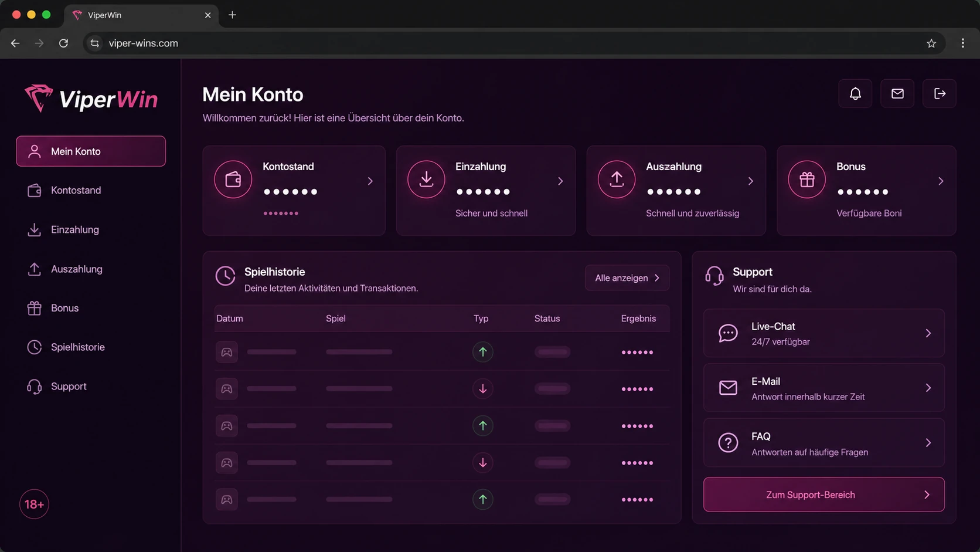
Task: Click Alle anzeigen button
Action: coord(627,278)
